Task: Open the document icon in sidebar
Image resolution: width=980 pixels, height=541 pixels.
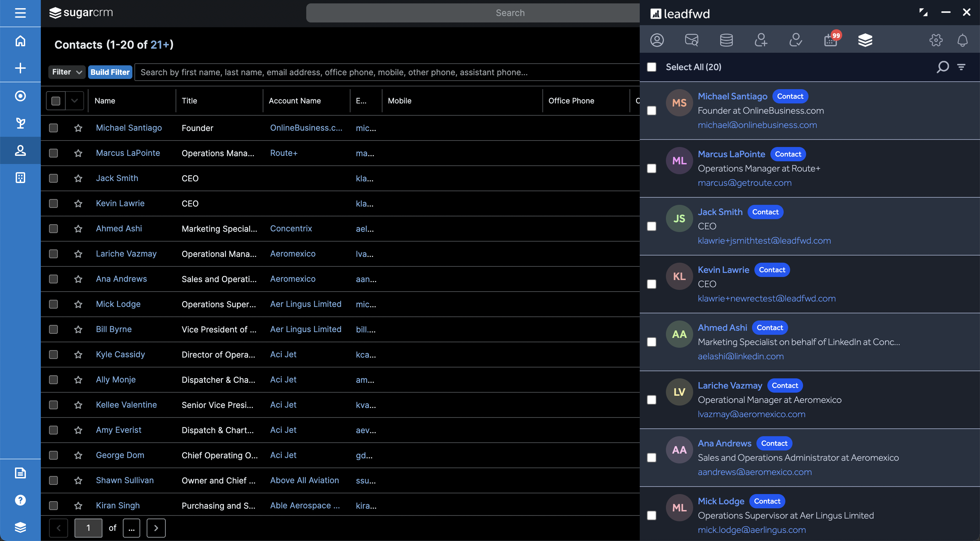Action: click(x=20, y=473)
